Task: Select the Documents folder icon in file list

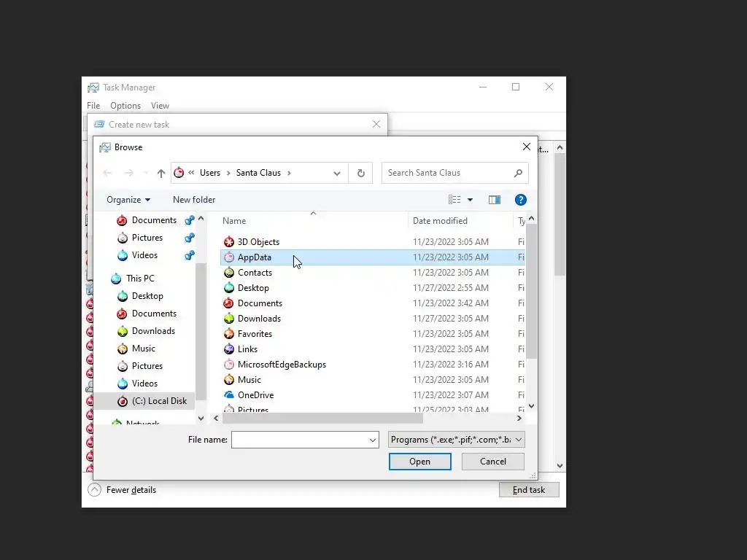Action: pos(229,303)
